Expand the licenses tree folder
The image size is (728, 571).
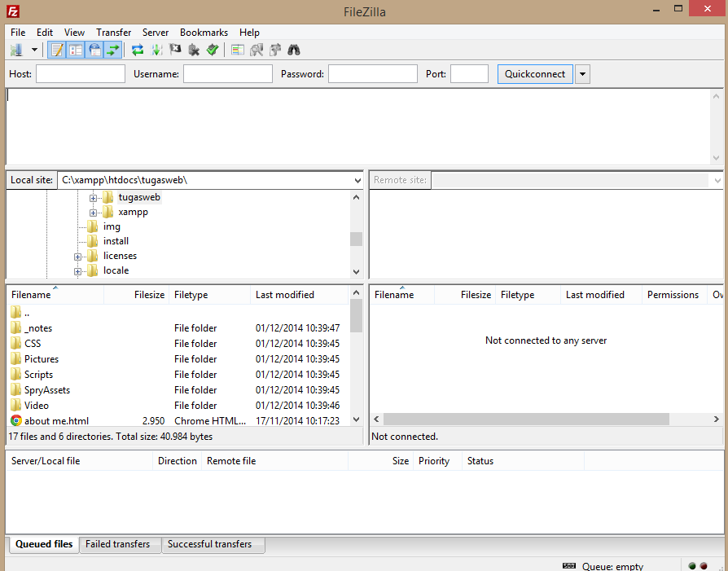click(77, 257)
